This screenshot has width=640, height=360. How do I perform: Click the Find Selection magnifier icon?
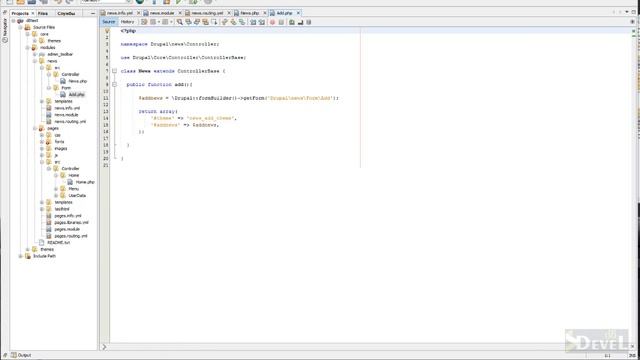[180, 22]
